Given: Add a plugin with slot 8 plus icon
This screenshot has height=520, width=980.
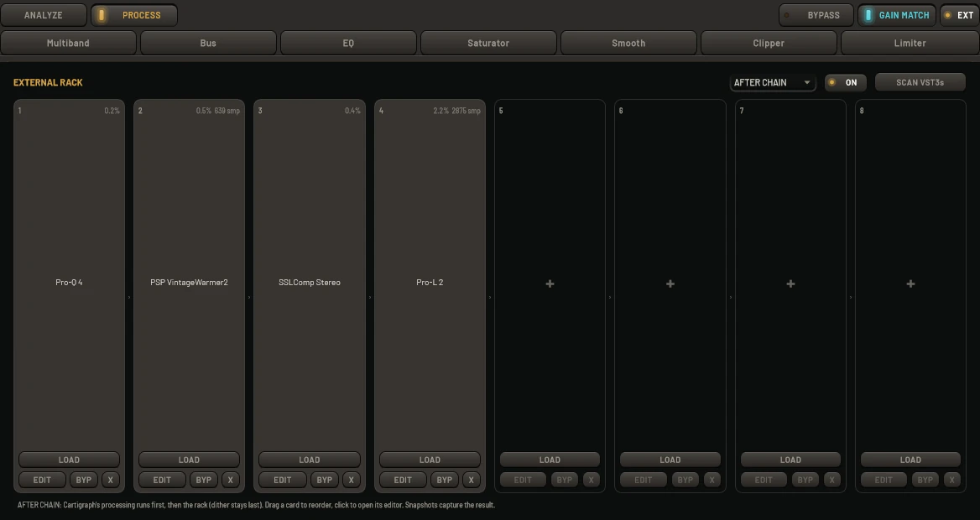Looking at the screenshot, I should pos(910,283).
